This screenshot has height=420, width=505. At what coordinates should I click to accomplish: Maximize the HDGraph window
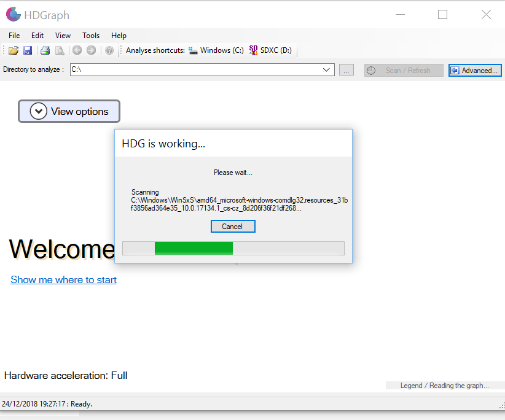tap(442, 15)
